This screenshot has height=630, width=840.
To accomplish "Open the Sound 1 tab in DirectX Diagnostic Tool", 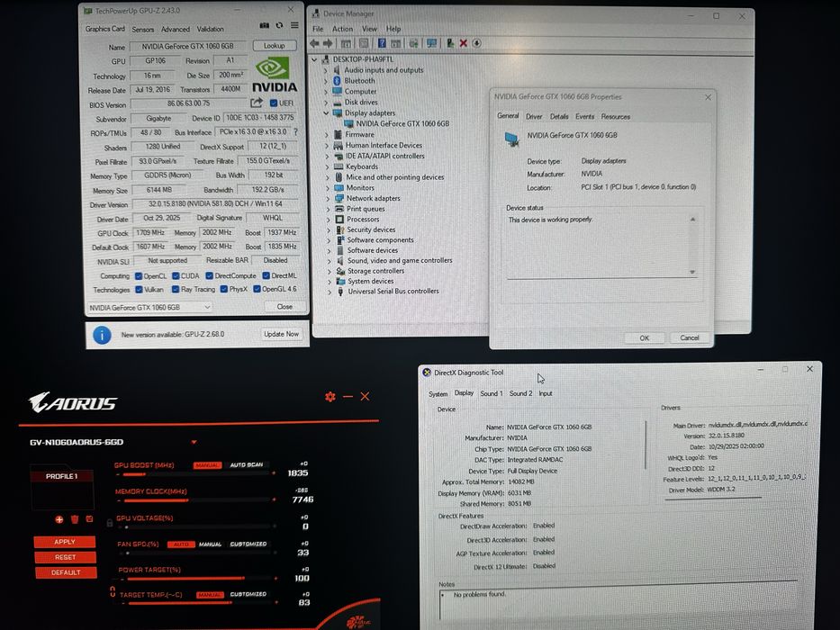I will tap(492, 393).
